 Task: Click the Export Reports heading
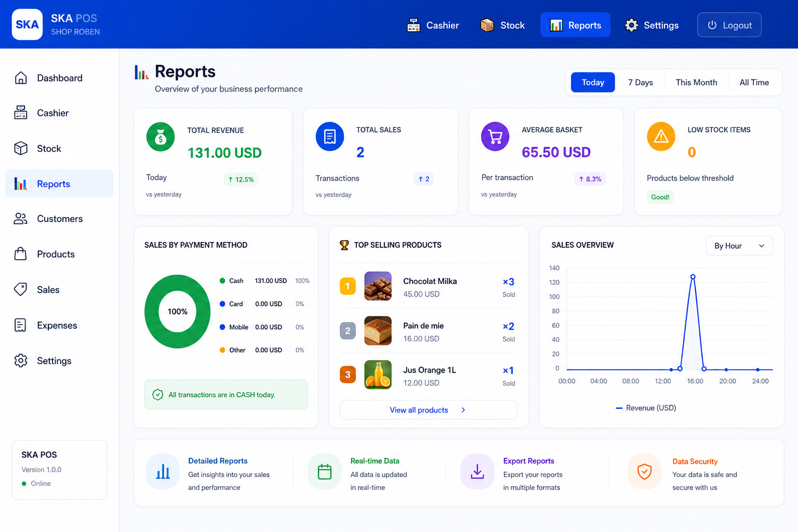click(528, 461)
